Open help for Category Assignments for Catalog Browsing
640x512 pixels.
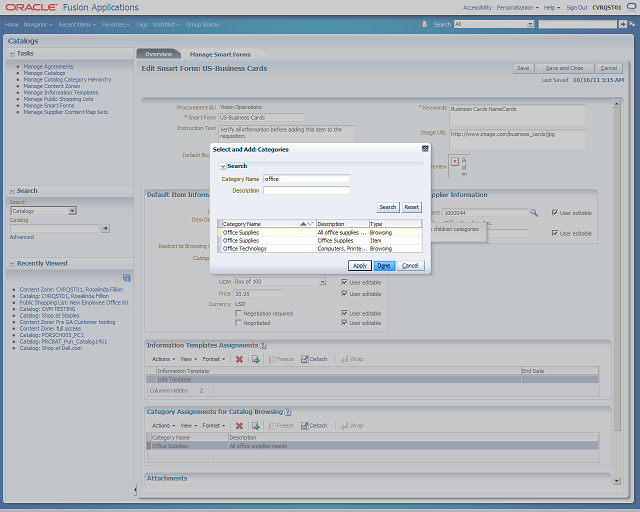[288, 412]
